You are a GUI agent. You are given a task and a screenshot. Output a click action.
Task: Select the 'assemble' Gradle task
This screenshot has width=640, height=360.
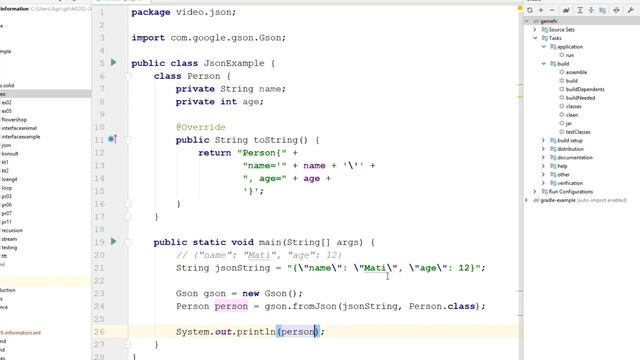click(576, 72)
